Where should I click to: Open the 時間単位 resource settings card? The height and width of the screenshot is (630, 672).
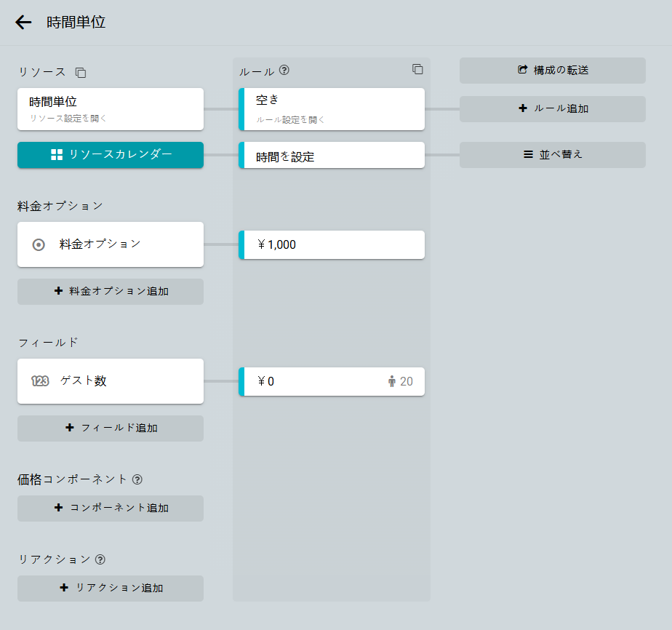(x=111, y=109)
